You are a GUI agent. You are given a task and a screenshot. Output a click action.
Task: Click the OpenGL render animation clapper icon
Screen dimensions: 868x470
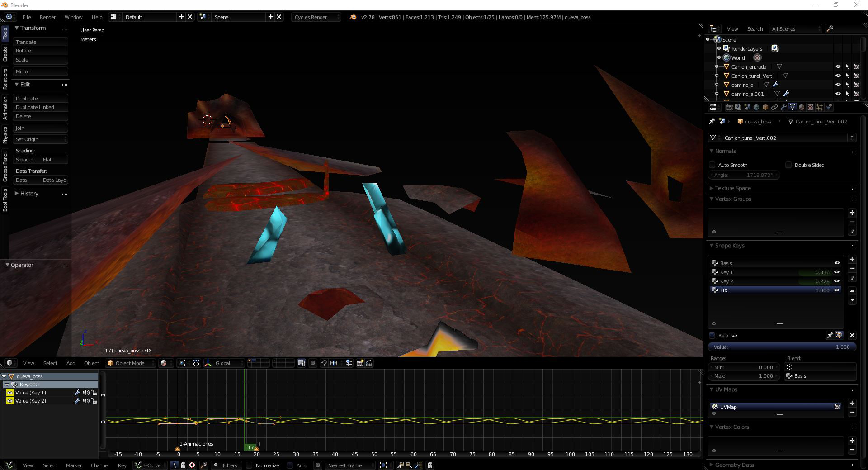point(369,363)
